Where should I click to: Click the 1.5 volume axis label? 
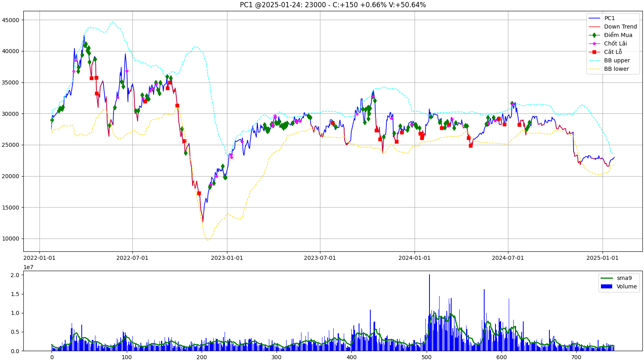pyautogui.click(x=15, y=294)
